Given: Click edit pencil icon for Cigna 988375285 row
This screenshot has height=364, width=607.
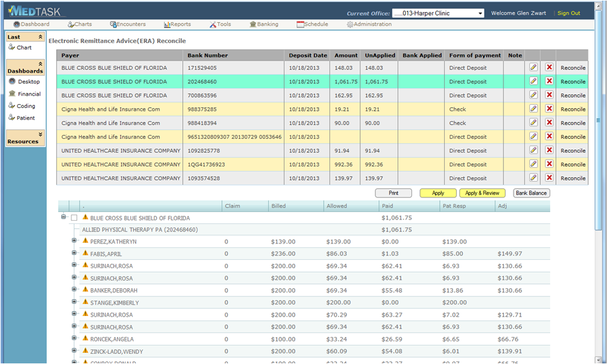Looking at the screenshot, I should click(533, 109).
